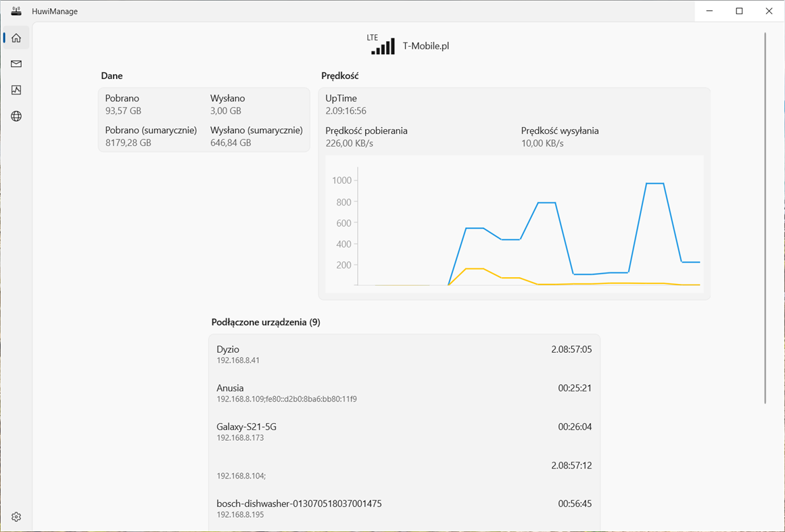
Task: Open application settings via the gear icon
Action: pyautogui.click(x=16, y=516)
